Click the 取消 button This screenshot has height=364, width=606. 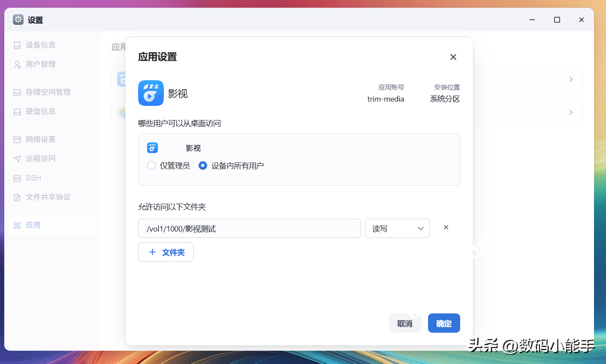[405, 323]
